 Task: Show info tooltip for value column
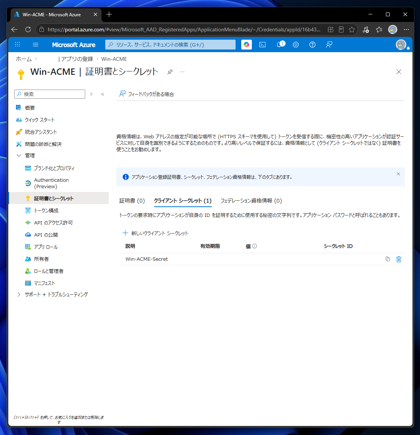(255, 246)
